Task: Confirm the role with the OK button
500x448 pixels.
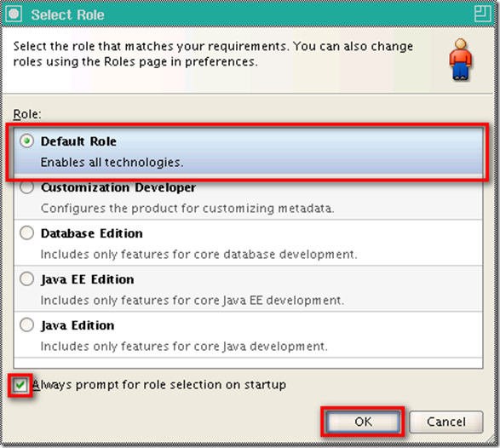Action: [363, 422]
